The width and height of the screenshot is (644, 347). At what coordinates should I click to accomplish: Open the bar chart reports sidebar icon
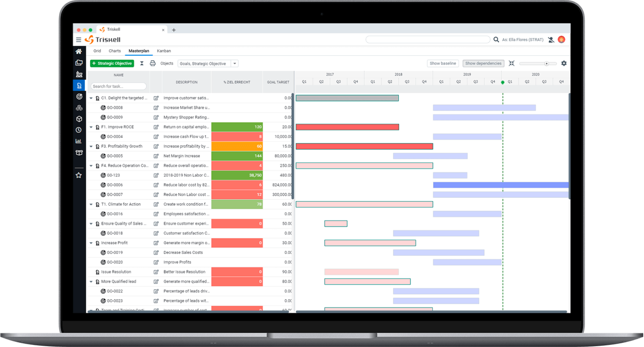click(79, 141)
